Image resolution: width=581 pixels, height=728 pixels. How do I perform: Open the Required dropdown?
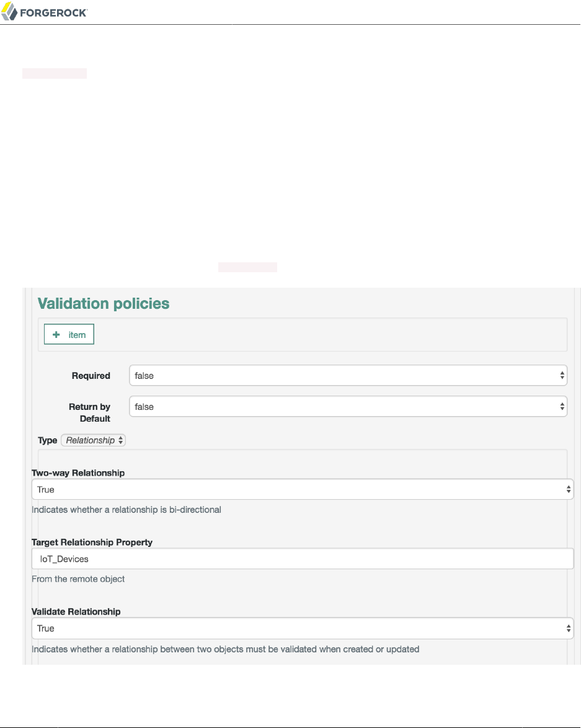point(348,375)
